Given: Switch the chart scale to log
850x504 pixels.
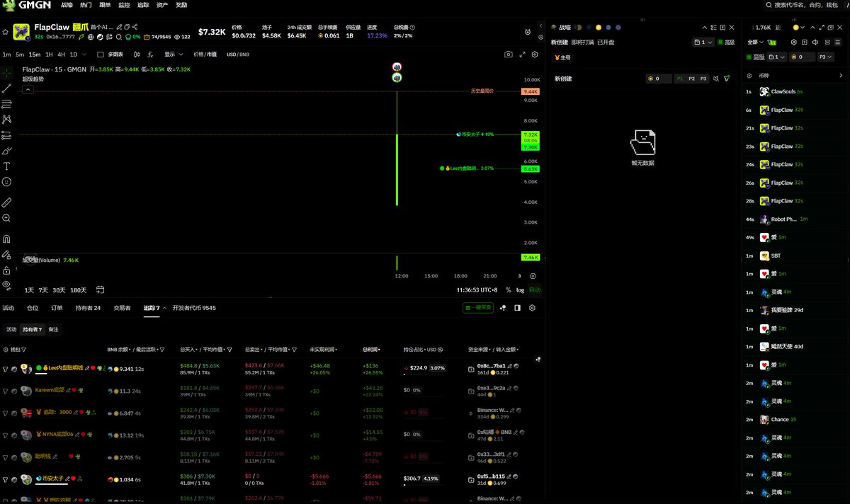Looking at the screenshot, I should [x=521, y=290].
